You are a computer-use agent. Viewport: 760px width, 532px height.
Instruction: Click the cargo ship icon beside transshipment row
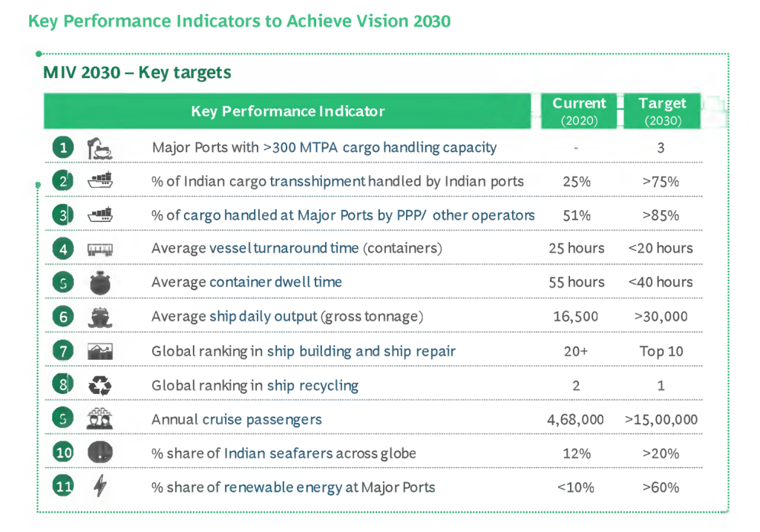[99, 181]
